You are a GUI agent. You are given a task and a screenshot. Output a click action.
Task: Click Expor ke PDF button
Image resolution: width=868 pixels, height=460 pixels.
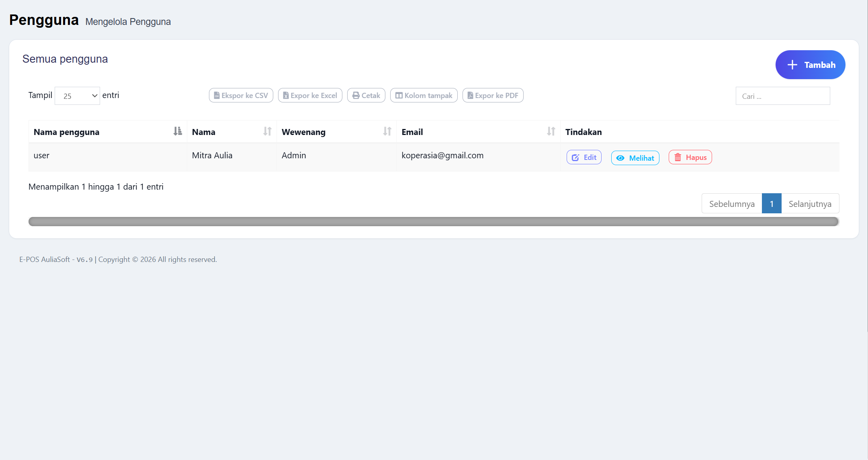(493, 95)
